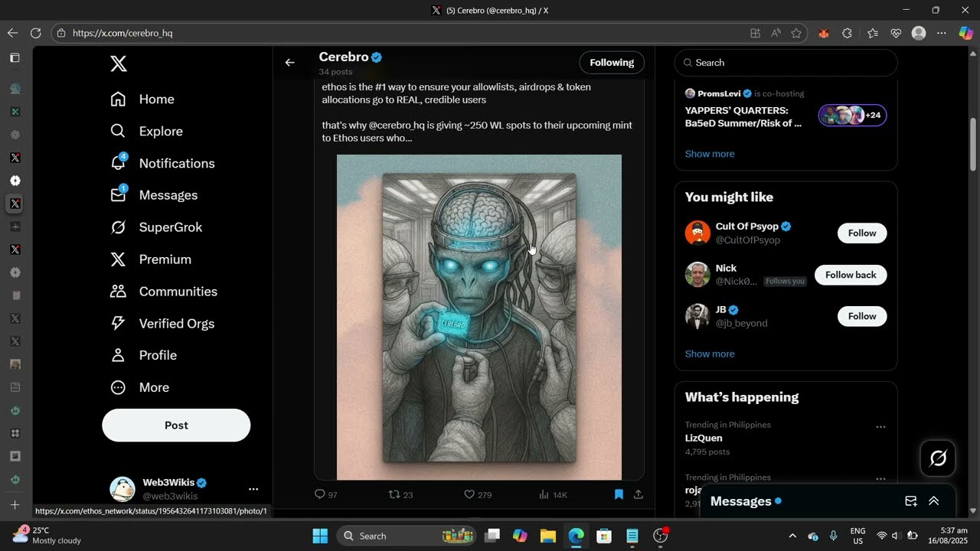Go back using the profile arrow

click(289, 63)
